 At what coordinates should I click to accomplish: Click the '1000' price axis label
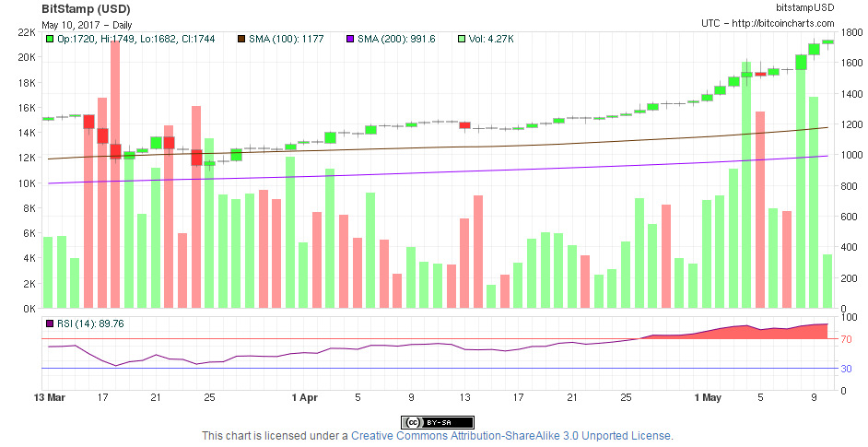[851, 155]
